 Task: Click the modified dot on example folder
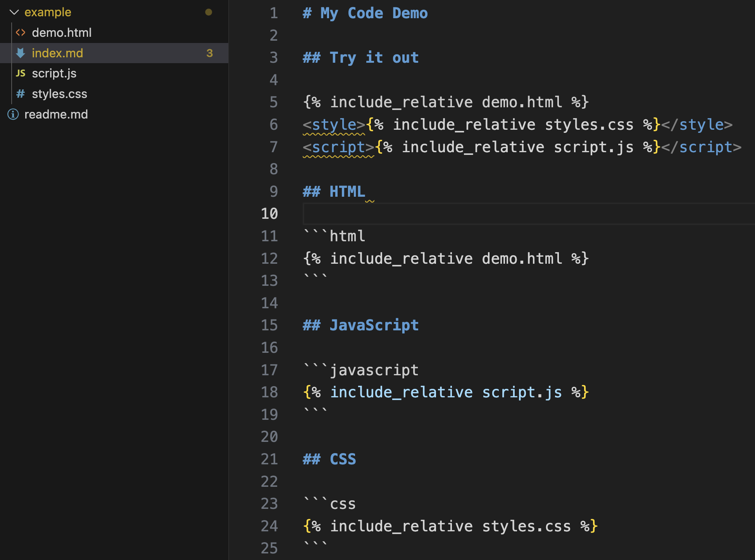click(209, 12)
